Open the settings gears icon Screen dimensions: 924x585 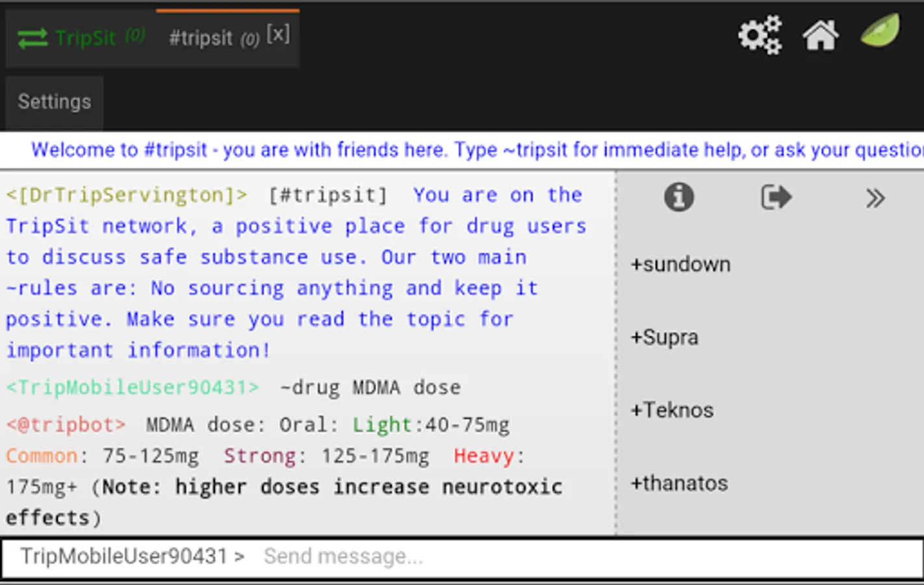pyautogui.click(x=760, y=34)
